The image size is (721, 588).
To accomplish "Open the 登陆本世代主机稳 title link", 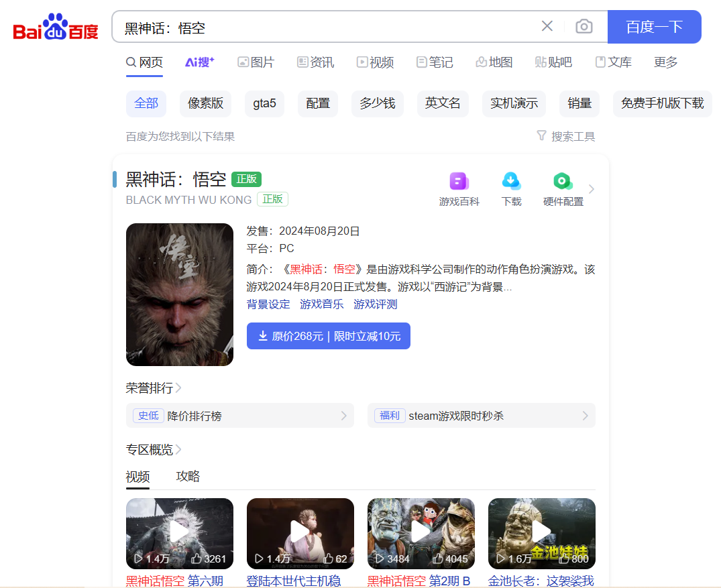I will [x=294, y=581].
